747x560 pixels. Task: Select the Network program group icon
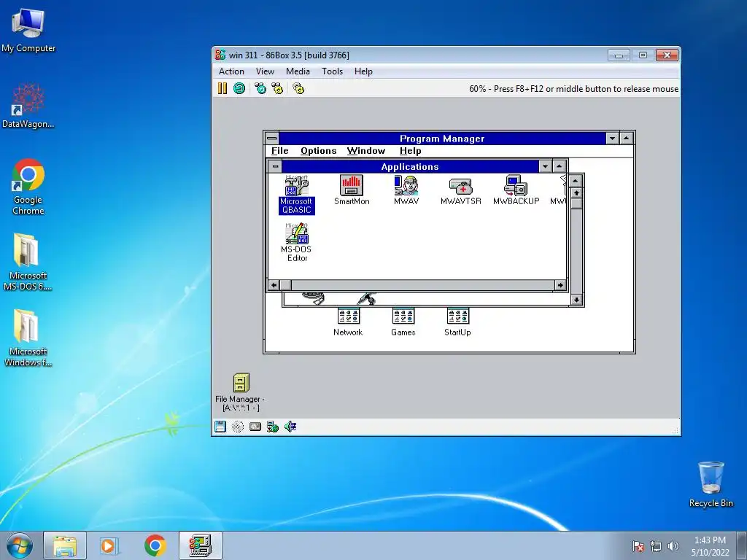click(x=348, y=322)
